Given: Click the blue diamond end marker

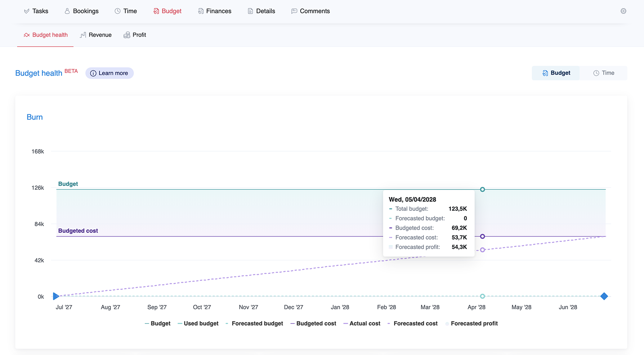Looking at the screenshot, I should 604,297.
